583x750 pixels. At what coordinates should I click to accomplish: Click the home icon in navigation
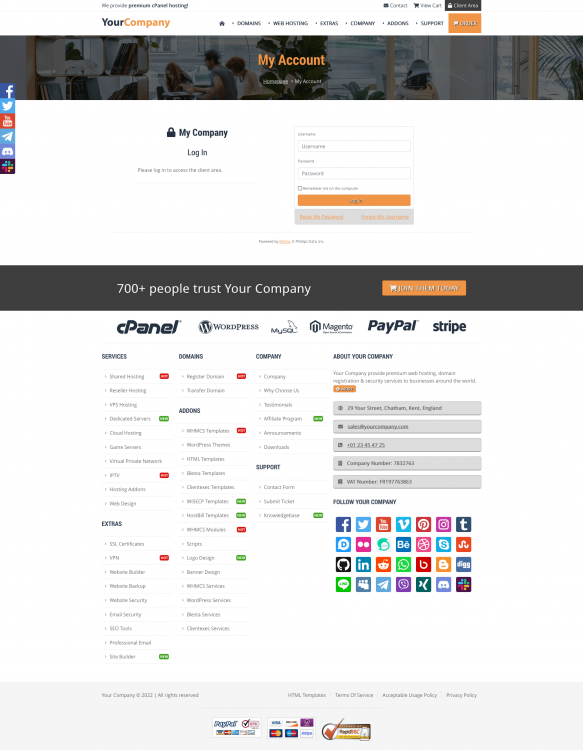(222, 23)
